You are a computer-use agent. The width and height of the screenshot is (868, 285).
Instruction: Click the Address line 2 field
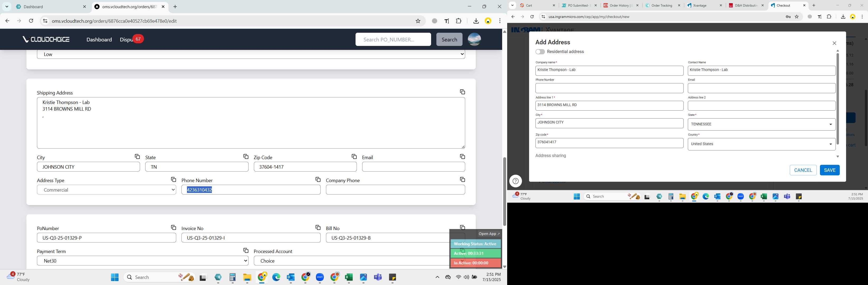click(x=762, y=106)
